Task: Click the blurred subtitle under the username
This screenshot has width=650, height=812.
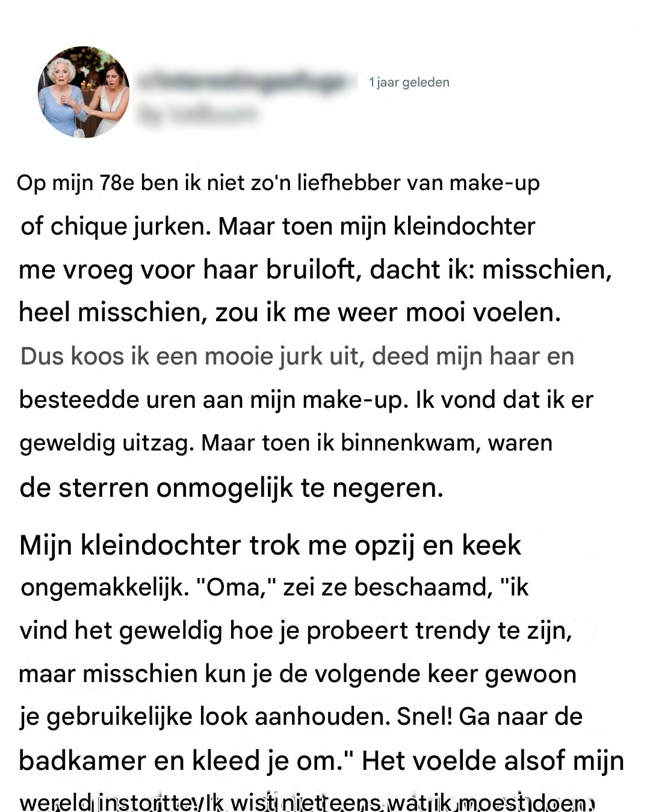Action: tap(197, 114)
